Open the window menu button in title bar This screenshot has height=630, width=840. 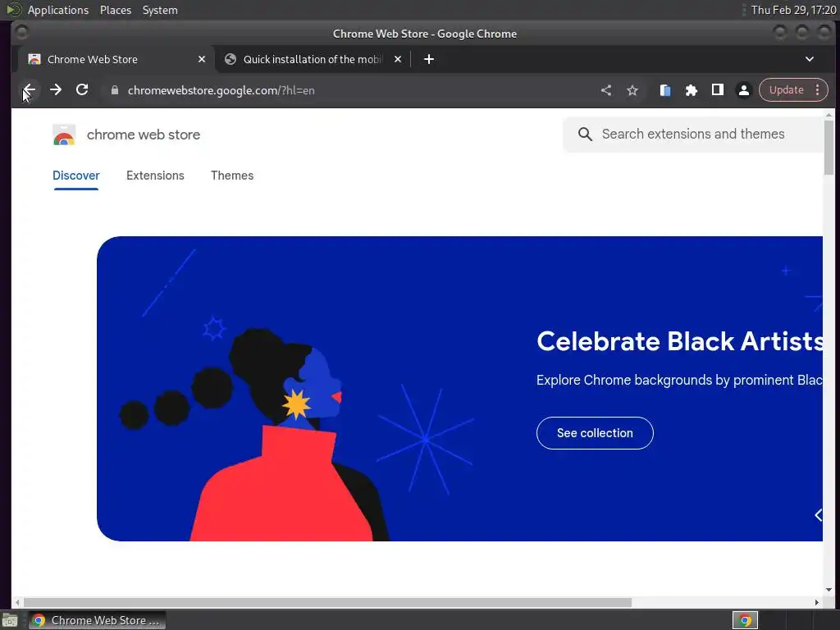(21, 33)
